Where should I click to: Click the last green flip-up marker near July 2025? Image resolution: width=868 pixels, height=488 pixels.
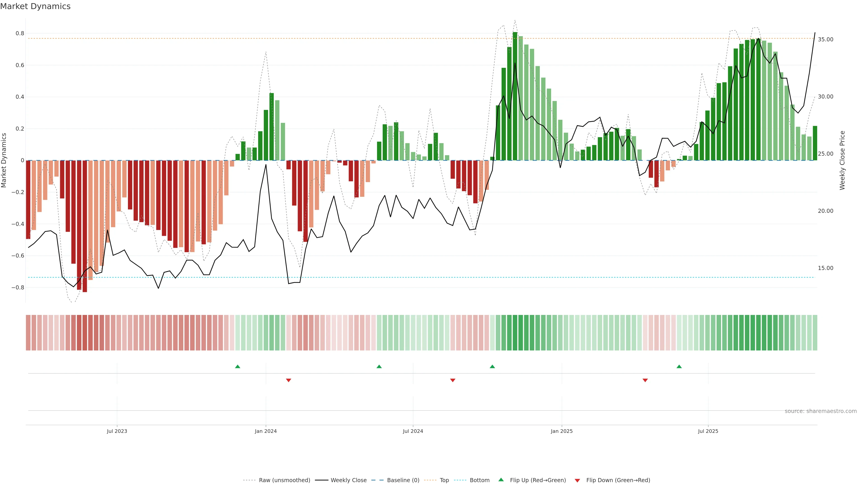pos(679,366)
